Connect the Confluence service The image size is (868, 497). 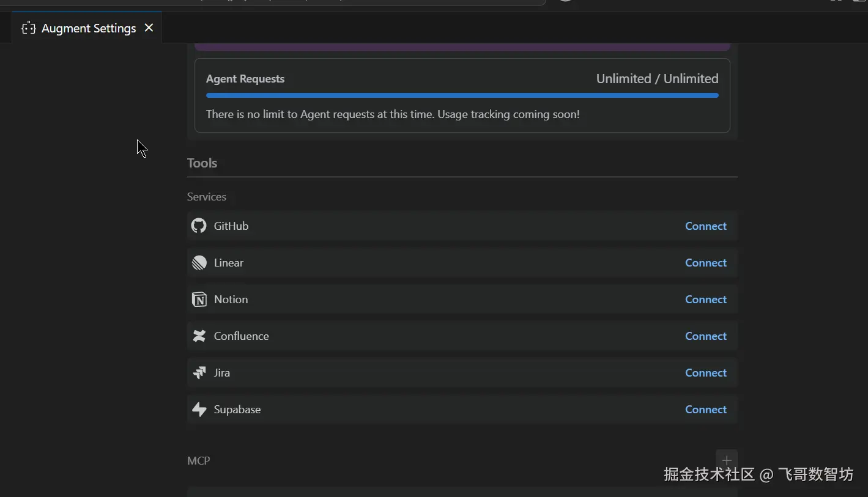click(x=706, y=336)
